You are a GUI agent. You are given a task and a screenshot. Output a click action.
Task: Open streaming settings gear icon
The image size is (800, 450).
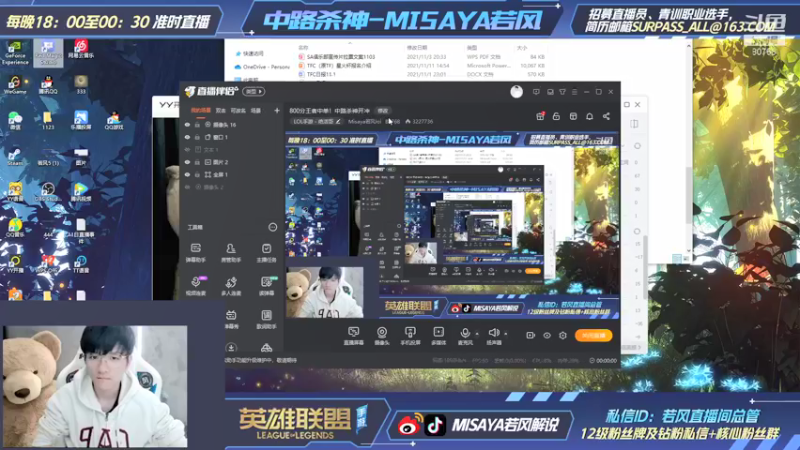563,335
